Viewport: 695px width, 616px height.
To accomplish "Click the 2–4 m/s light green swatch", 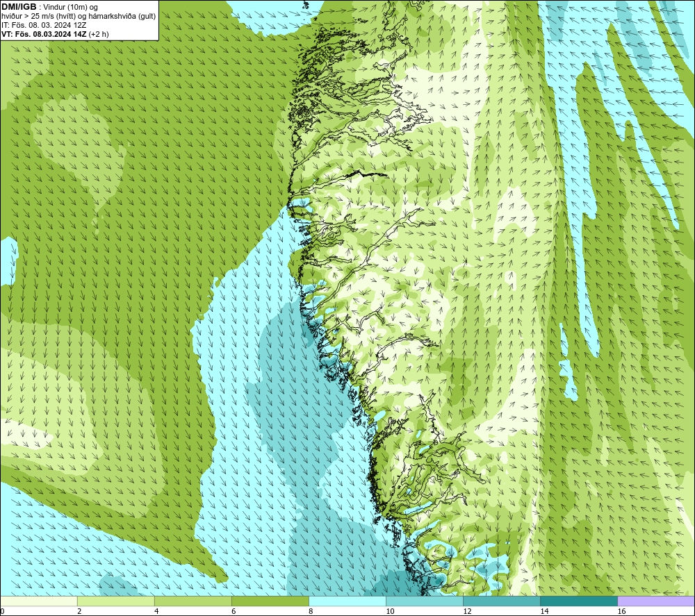I will (x=116, y=601).
